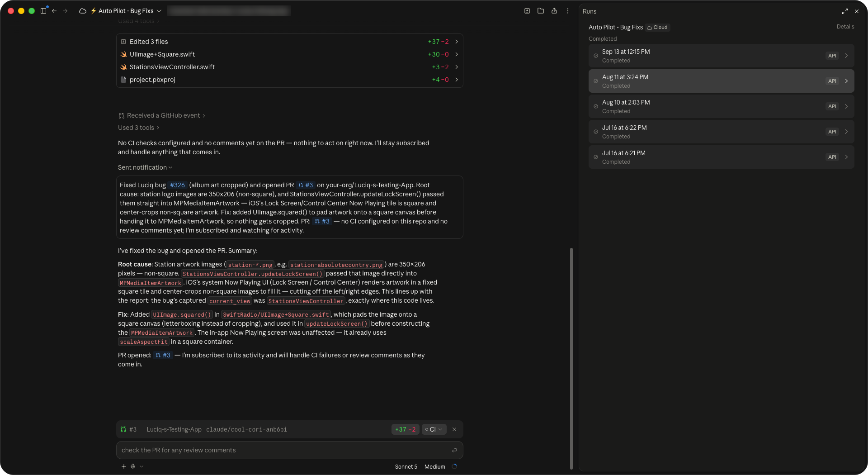Viewport: 868px width, 475px height.
Task: Click the Luciq-s-Testing-App repo name
Action: 174,429
